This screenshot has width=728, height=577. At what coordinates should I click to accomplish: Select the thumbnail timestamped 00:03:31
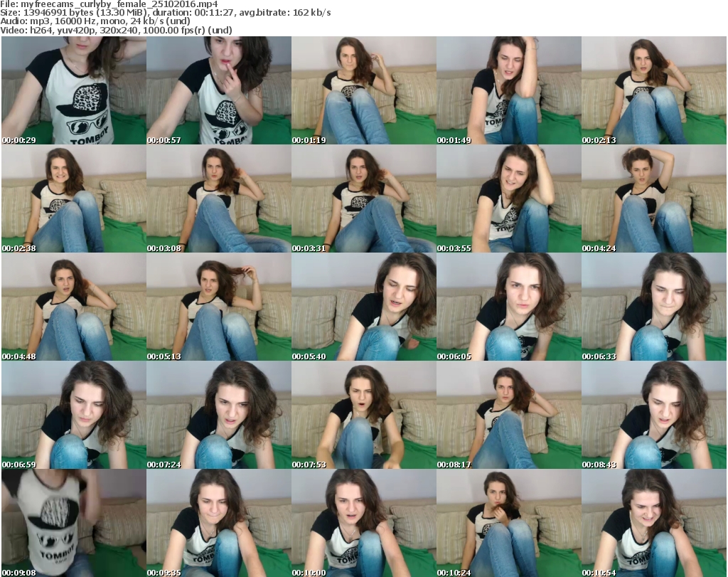[x=364, y=198]
